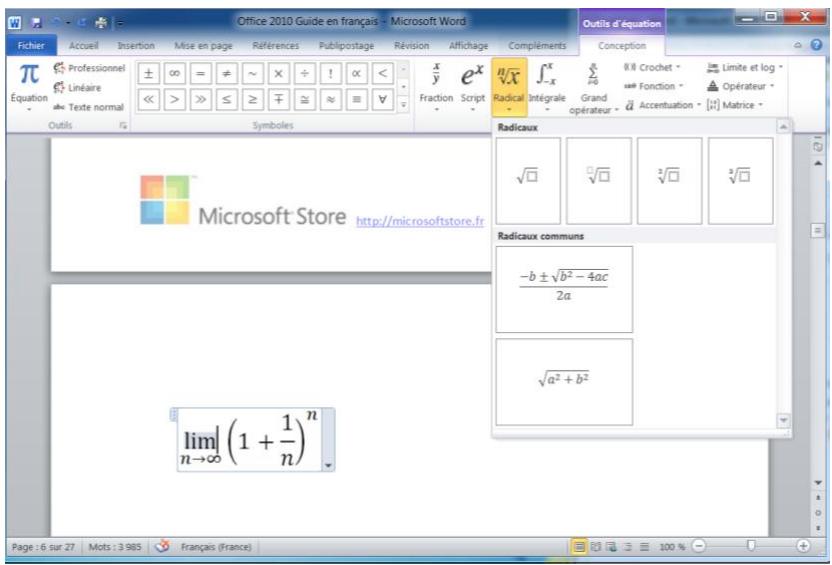Zoom in with the plus button

pyautogui.click(x=803, y=546)
